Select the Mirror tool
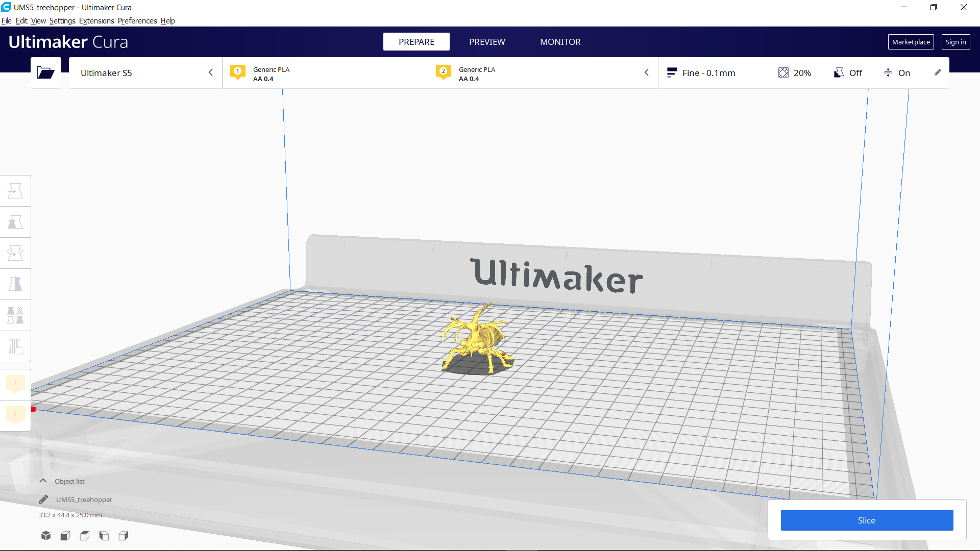The width and height of the screenshot is (980, 551). click(15, 284)
